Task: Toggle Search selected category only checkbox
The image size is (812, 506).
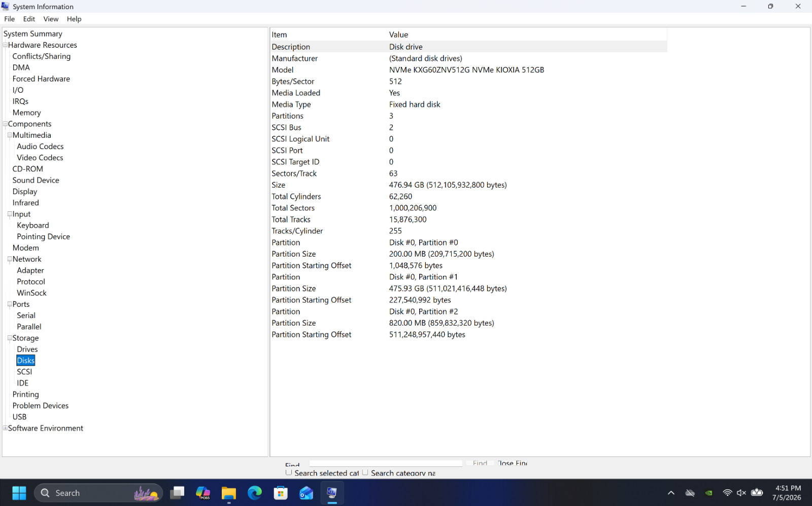Action: pyautogui.click(x=289, y=473)
